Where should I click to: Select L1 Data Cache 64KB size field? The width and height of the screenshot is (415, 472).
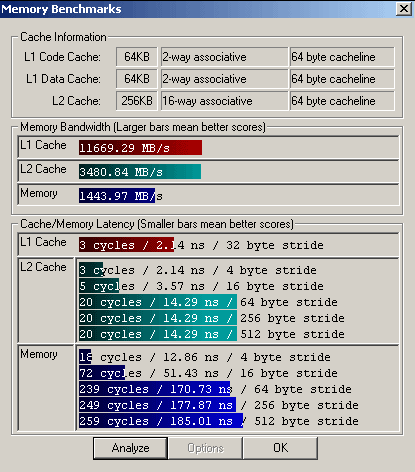(x=137, y=79)
